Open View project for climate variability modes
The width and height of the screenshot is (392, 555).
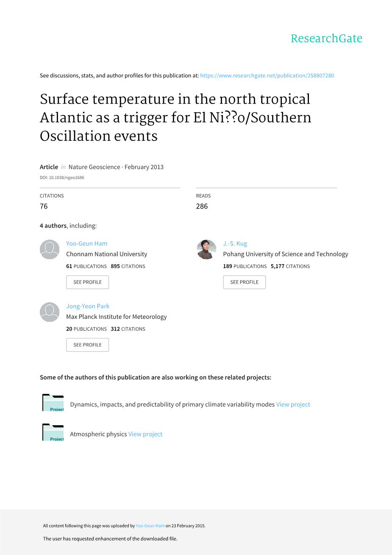click(293, 404)
